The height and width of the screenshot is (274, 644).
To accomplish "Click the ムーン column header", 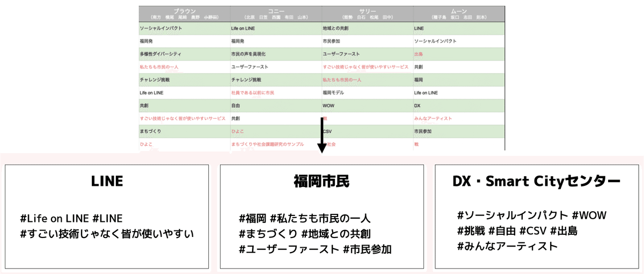I will coord(459,14).
